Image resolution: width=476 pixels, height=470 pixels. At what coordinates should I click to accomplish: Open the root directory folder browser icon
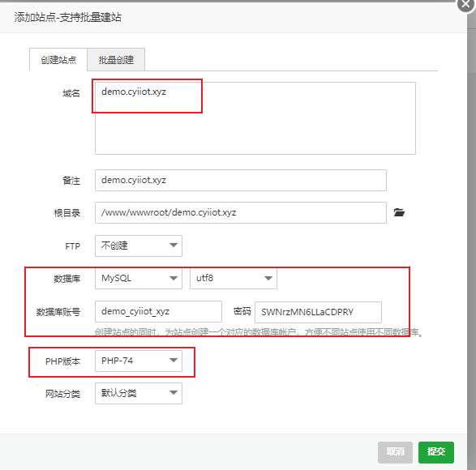(x=399, y=212)
